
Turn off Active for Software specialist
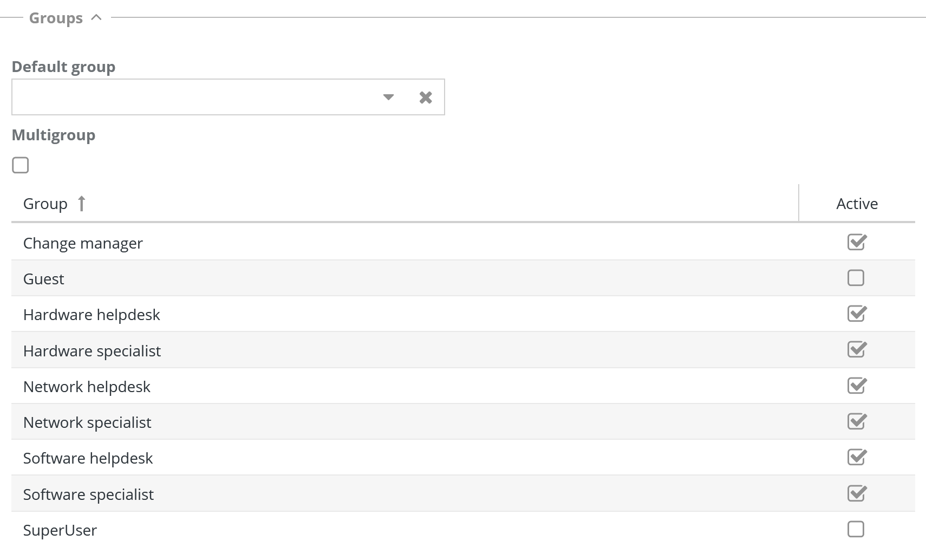[856, 493]
